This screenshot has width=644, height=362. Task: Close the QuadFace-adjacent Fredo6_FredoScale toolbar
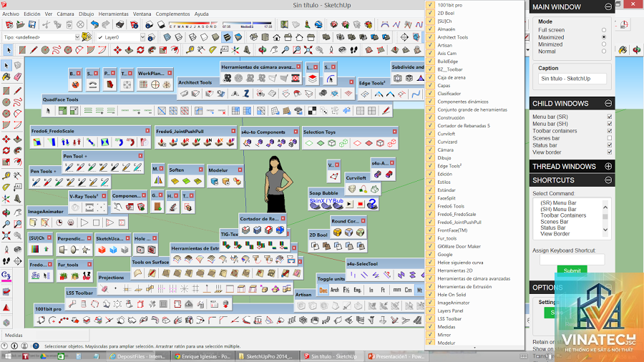[x=147, y=130]
